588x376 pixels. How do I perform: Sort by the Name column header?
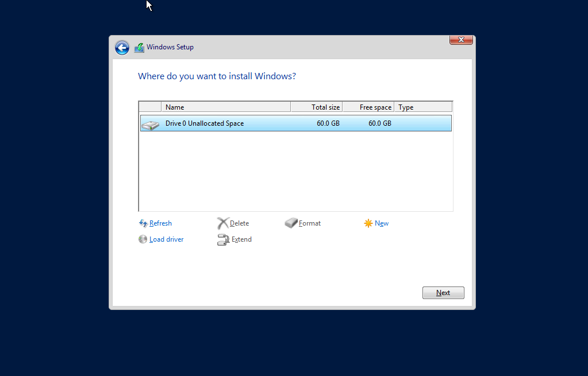tap(226, 107)
